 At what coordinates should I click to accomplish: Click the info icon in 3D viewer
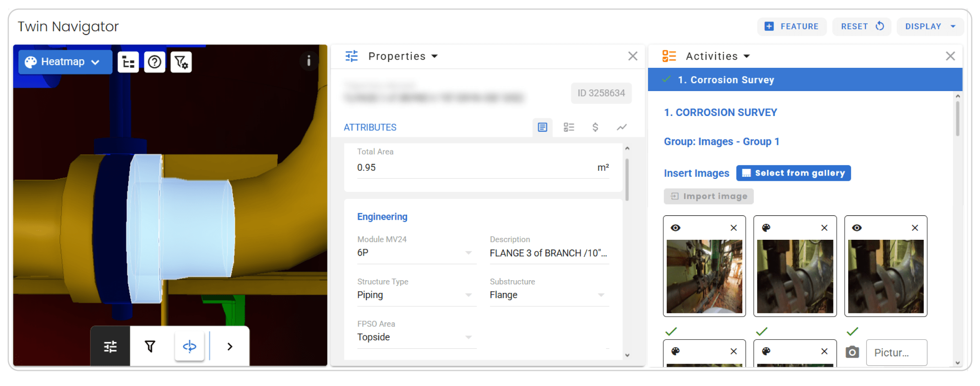[x=309, y=61]
